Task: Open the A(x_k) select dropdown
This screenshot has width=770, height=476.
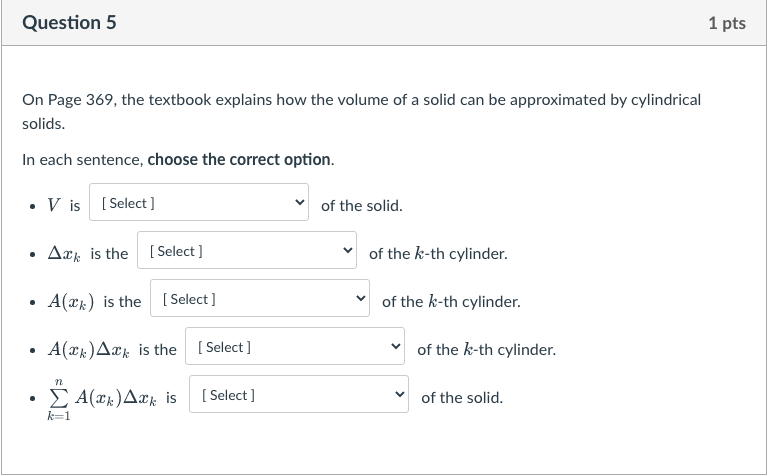Action: pyautogui.click(x=259, y=300)
